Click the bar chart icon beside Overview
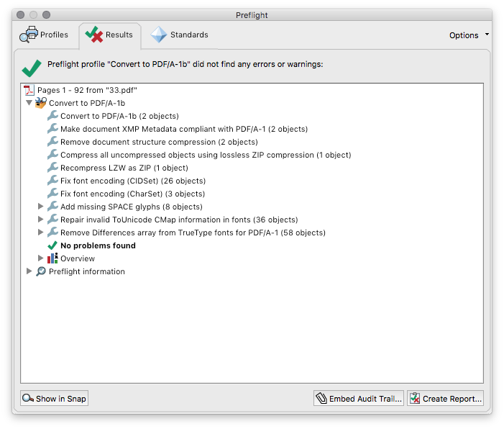Viewport: 504px width, 429px height. pos(52,258)
